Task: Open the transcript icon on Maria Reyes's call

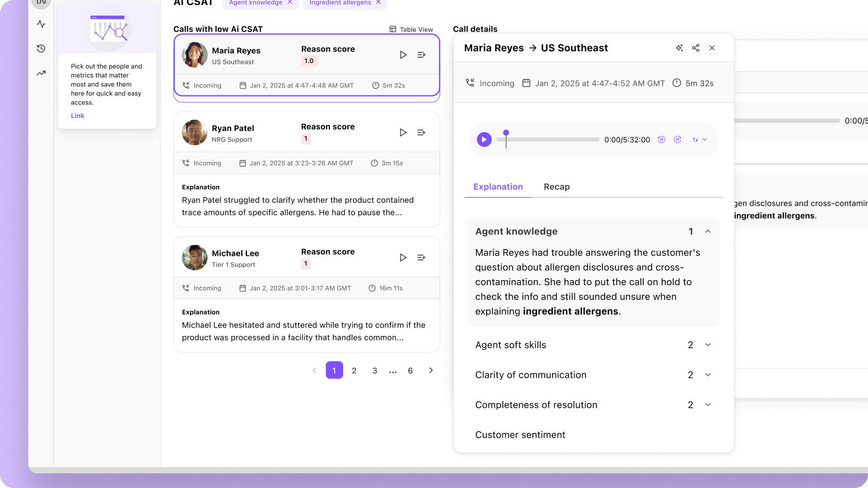Action: coord(421,54)
